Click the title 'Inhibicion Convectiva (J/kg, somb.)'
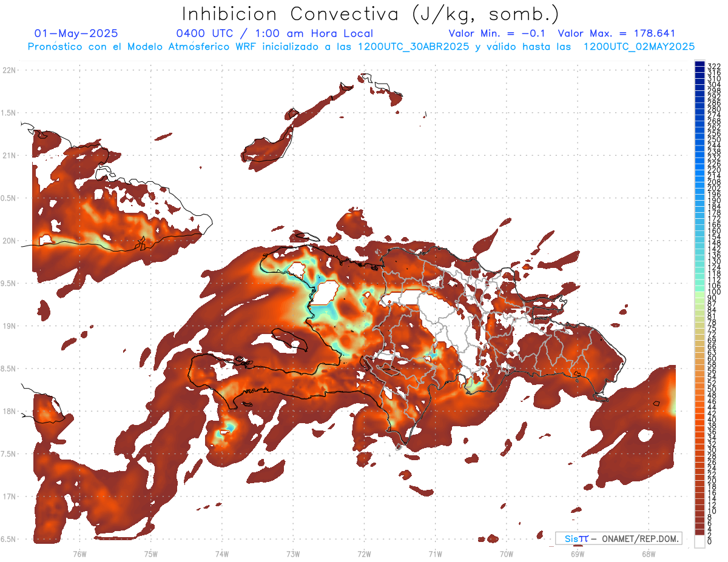Viewport: 728px width, 562px height. [x=371, y=14]
